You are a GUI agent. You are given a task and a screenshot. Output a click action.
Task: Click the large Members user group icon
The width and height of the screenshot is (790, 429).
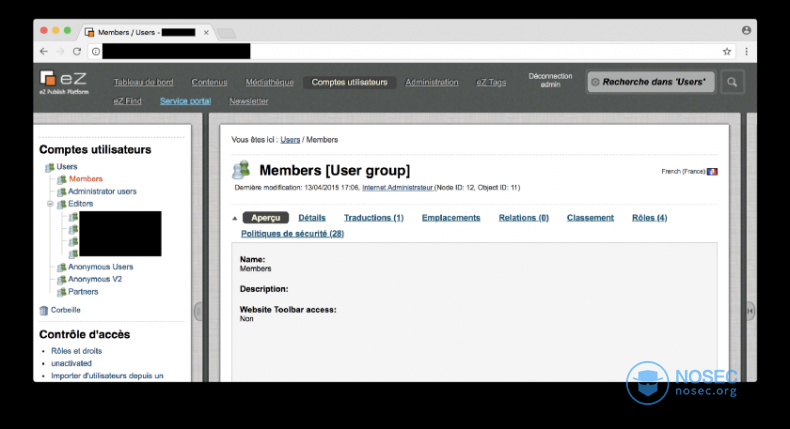coord(241,170)
